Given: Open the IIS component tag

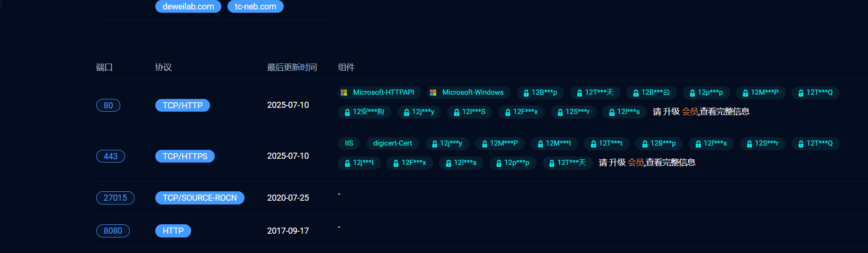Looking at the screenshot, I should pyautogui.click(x=349, y=143).
